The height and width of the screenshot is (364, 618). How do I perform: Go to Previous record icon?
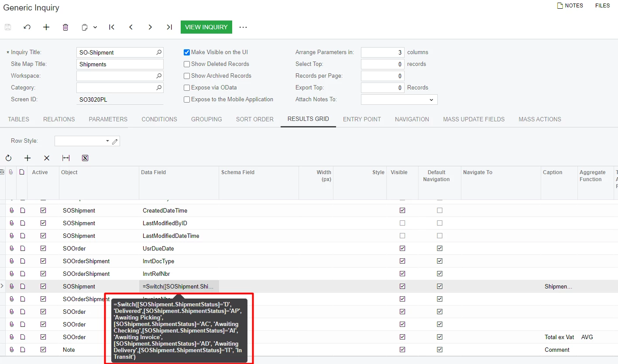[131, 27]
